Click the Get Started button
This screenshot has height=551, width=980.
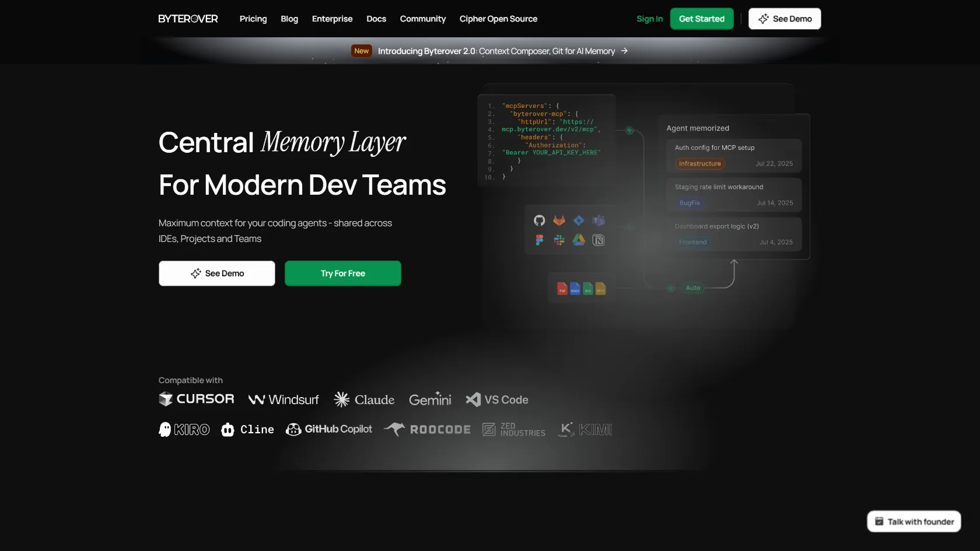(702, 19)
